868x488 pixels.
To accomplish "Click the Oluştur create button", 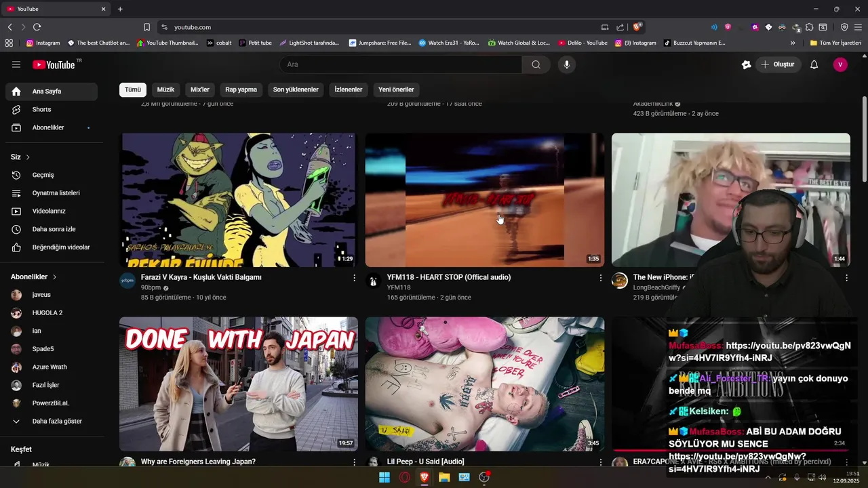I will point(778,64).
